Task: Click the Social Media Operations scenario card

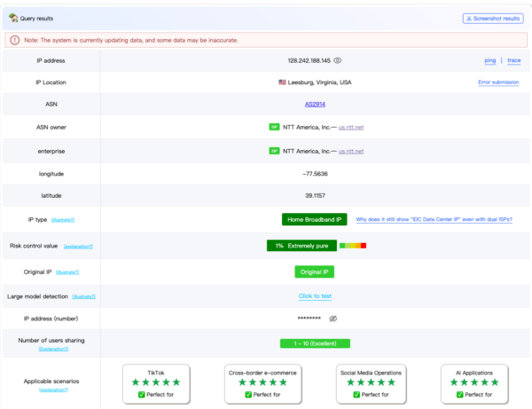Action: pyautogui.click(x=371, y=384)
